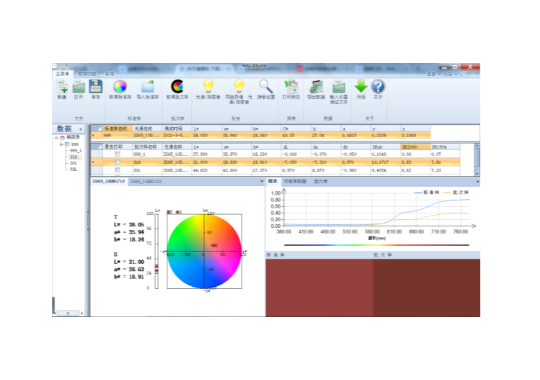540x380 pixels.
Task: Click the L* column header in the standard table
Action: coord(207,129)
